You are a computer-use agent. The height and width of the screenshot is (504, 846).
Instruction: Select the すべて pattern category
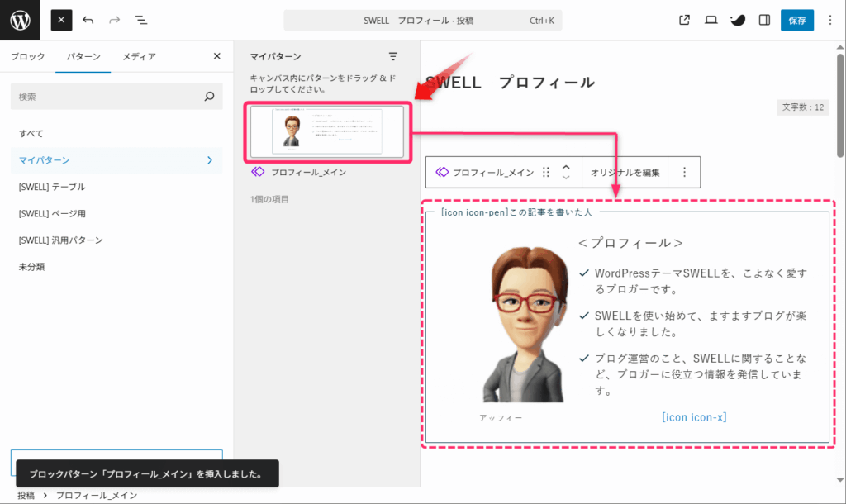tap(116, 133)
